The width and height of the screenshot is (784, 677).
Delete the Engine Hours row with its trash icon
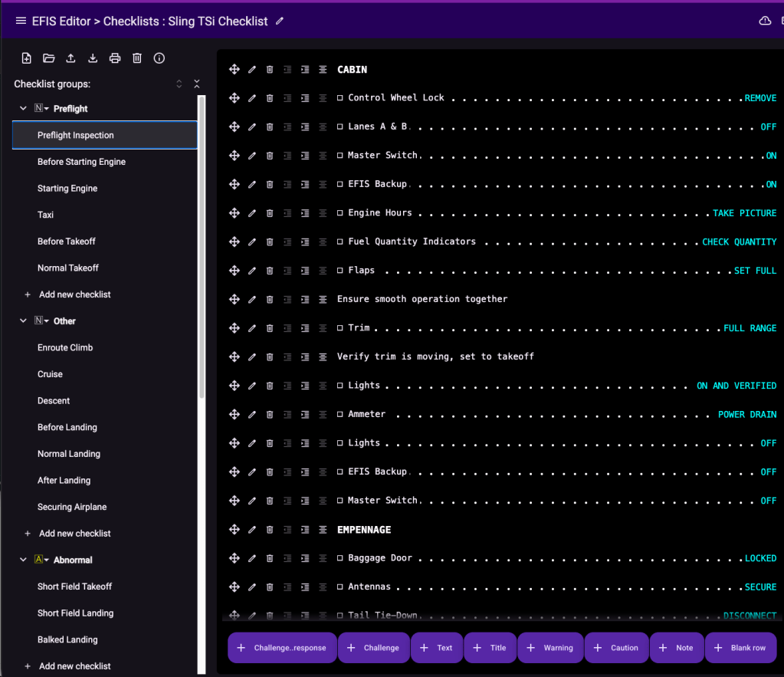coord(270,213)
